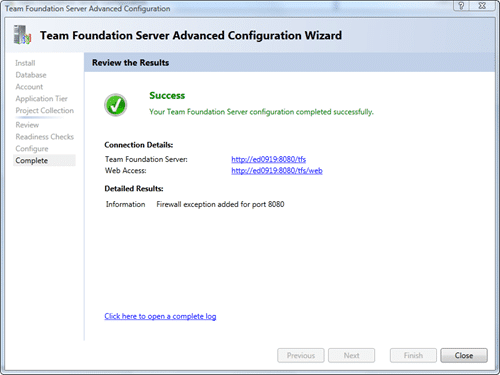Screen dimensions: 500x375
Task: Select the Configure step in sidebar
Action: point(32,149)
